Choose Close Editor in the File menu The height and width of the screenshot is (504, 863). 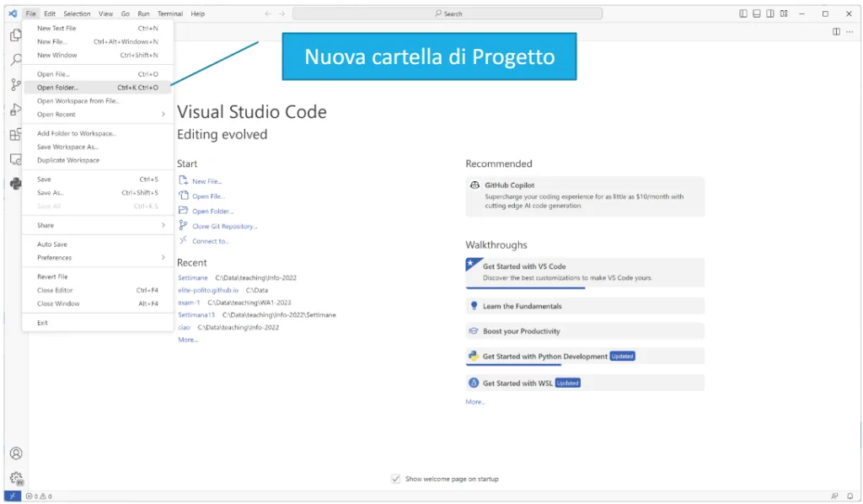click(x=98, y=290)
